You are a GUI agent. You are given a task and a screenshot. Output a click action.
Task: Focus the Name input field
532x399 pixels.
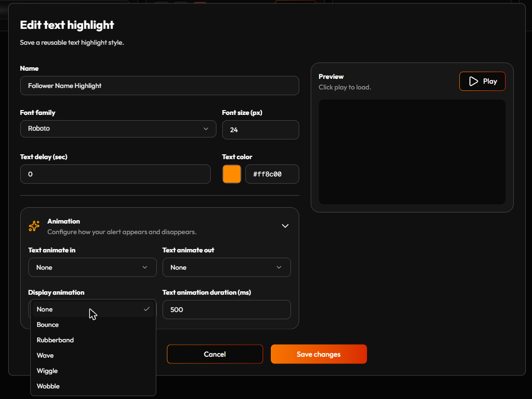(160, 86)
